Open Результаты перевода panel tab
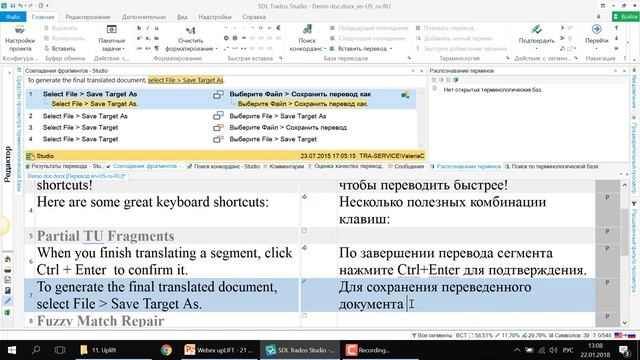This screenshot has height=360, width=640. (x=64, y=167)
